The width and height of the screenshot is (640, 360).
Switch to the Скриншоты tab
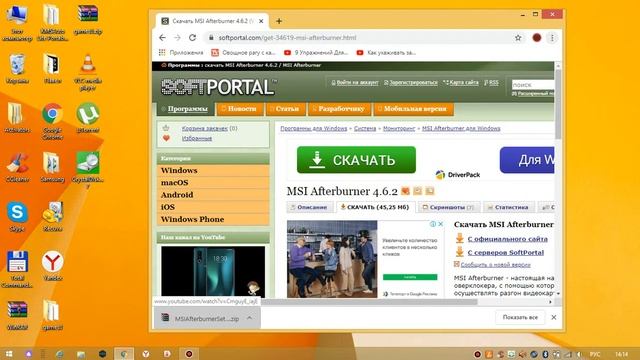pos(449,207)
